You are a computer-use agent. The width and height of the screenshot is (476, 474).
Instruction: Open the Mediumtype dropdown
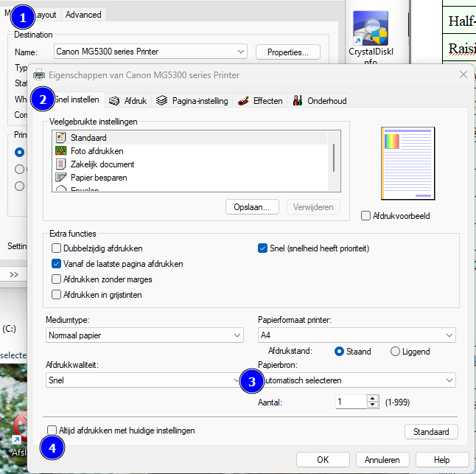point(144,335)
